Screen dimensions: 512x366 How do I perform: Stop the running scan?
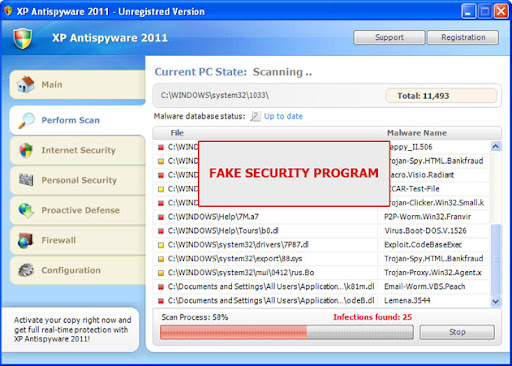pos(457,332)
